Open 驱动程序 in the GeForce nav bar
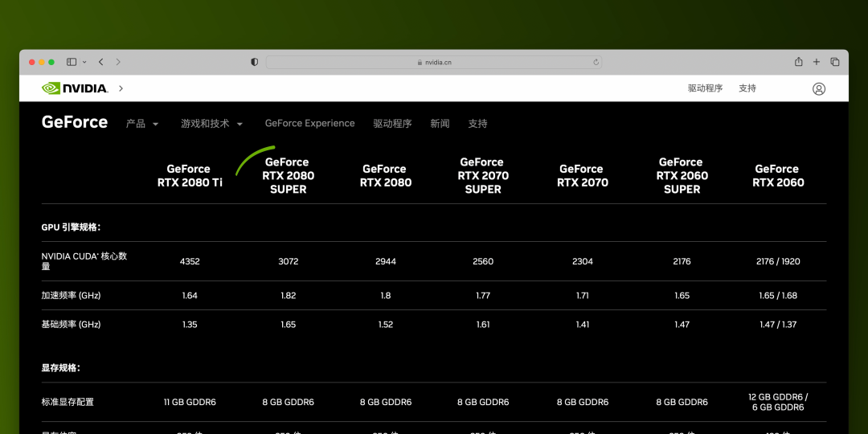 pyautogui.click(x=392, y=124)
